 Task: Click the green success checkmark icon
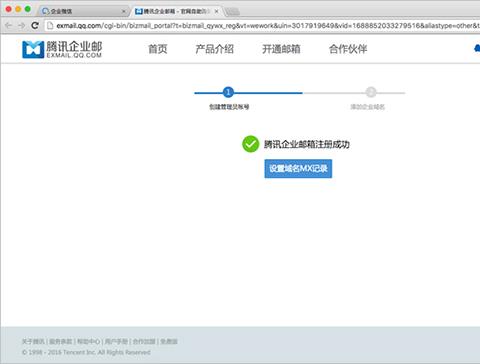[x=250, y=144]
